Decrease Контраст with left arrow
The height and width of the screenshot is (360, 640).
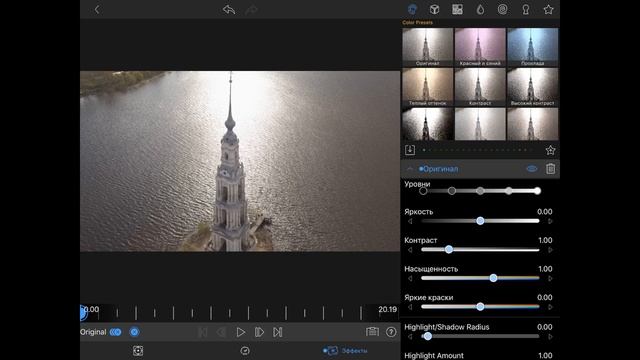410,250
